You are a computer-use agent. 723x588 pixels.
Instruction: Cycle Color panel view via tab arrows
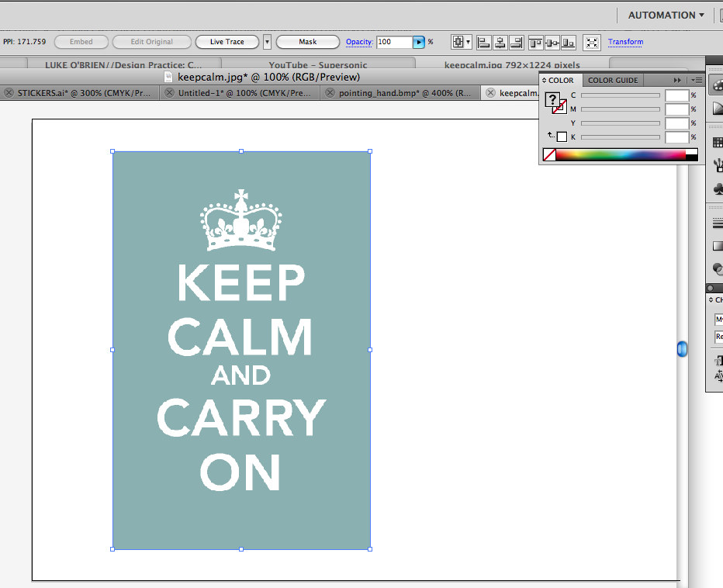click(x=544, y=80)
